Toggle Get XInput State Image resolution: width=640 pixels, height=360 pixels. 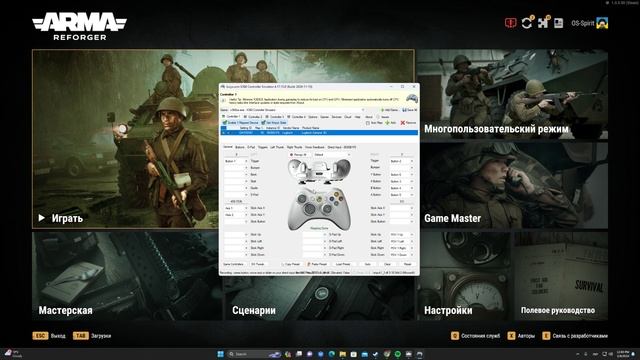tap(274, 122)
